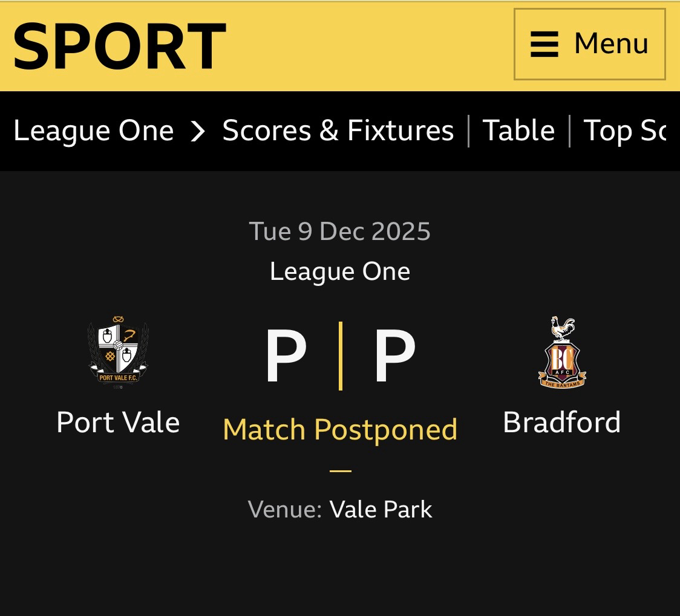Select the Bradford team name
Viewport: 680px width, 616px height.
pos(562,422)
